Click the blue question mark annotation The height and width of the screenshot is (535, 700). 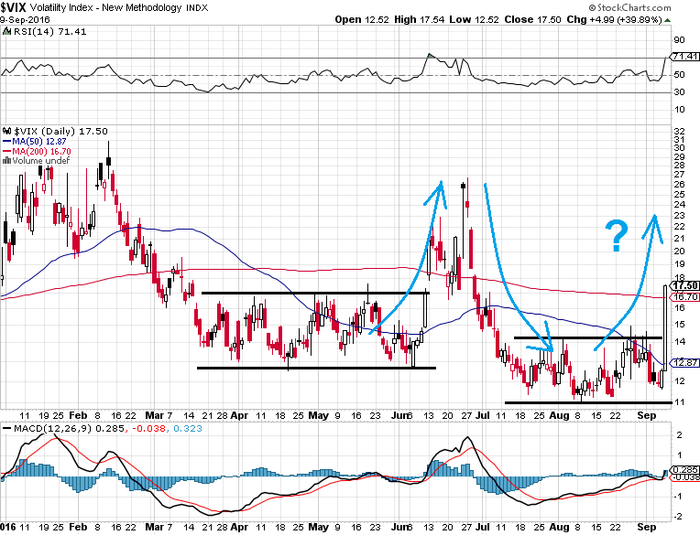[x=617, y=236]
